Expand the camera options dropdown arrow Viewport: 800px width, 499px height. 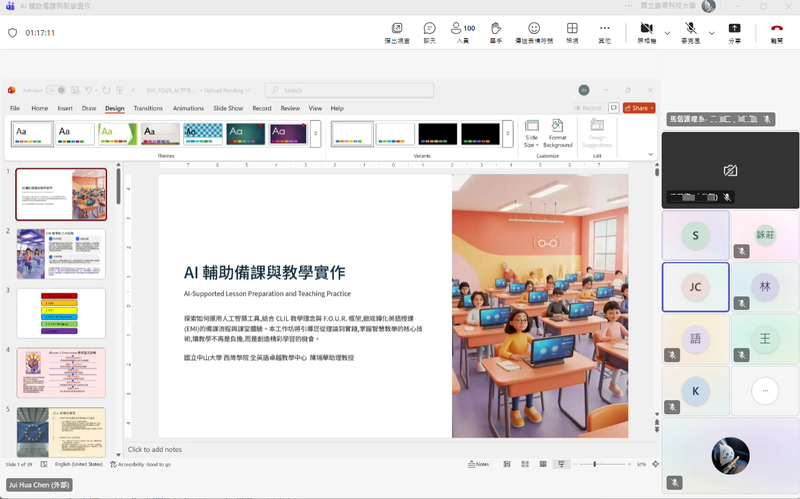(x=667, y=33)
